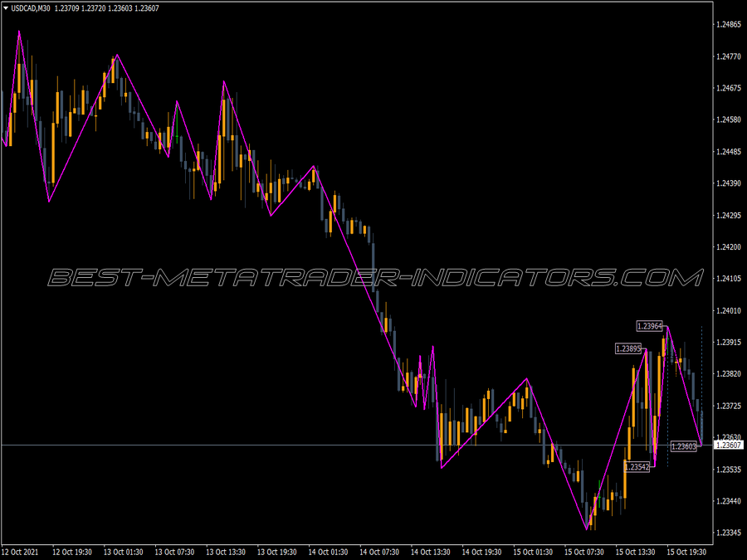The width and height of the screenshot is (747, 560).
Task: Click price axis value 1.23915
Action: tap(729, 343)
